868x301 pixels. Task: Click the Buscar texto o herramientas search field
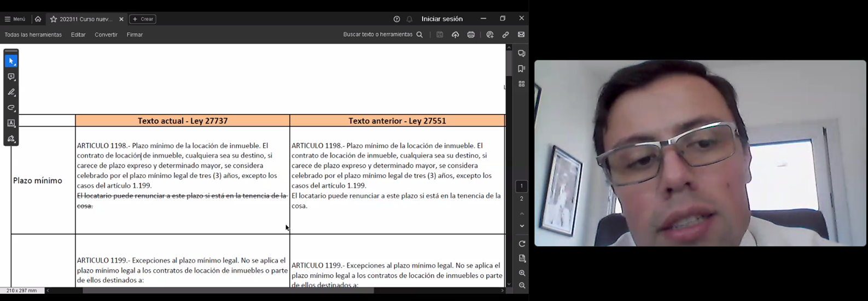pos(383,34)
